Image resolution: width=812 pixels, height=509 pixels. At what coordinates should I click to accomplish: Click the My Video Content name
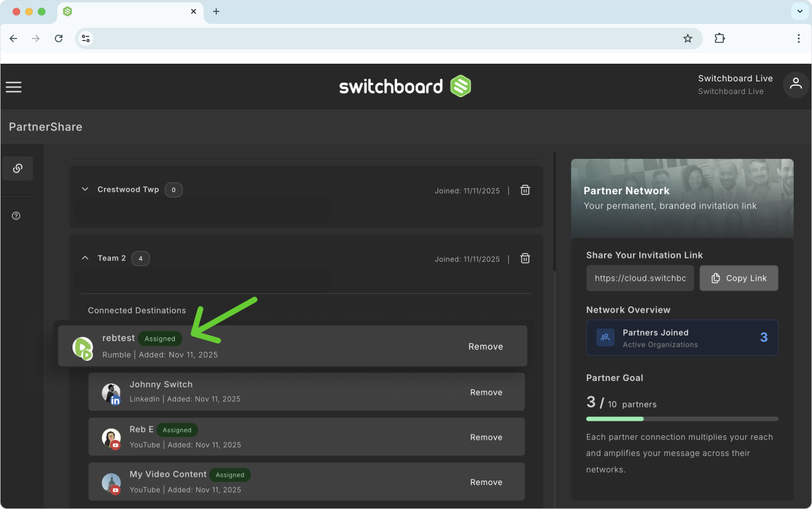point(168,474)
